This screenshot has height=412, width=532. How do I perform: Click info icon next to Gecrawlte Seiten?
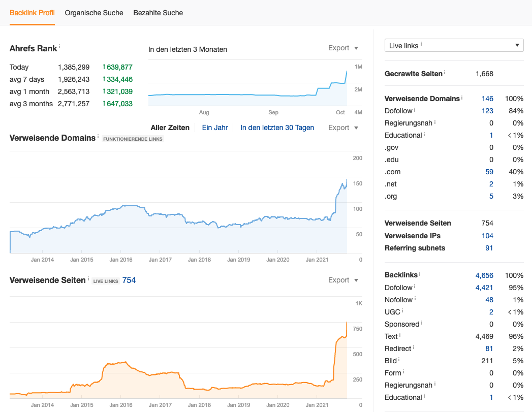pyautogui.click(x=445, y=73)
